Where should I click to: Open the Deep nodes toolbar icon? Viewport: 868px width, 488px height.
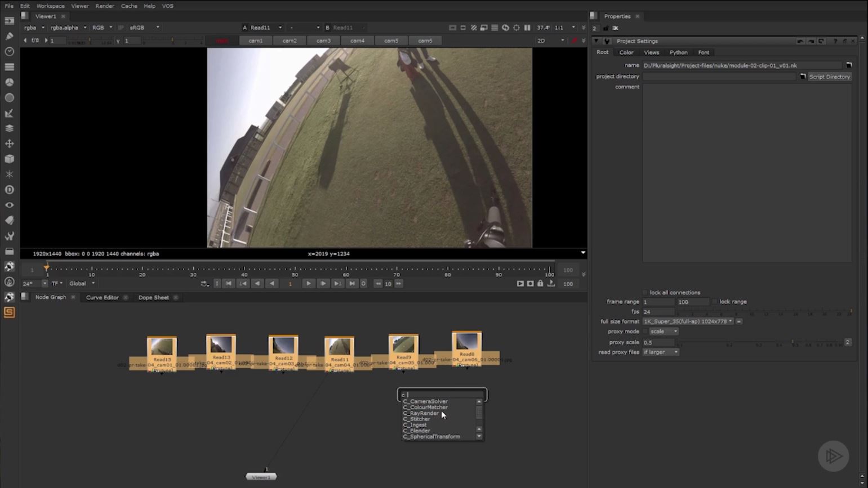point(9,190)
